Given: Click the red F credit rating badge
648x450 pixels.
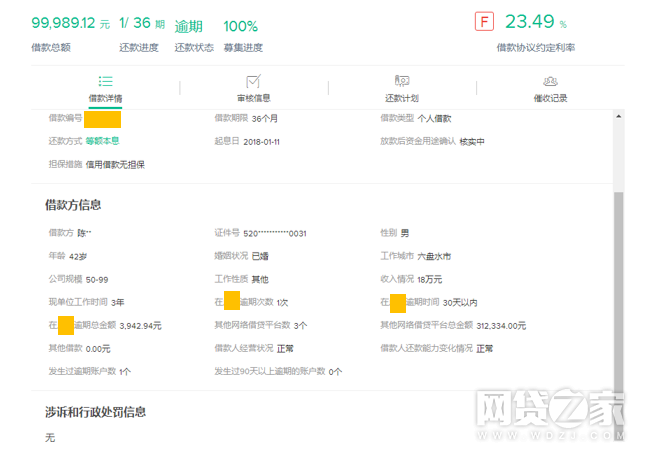Looking at the screenshot, I should pos(485,23).
